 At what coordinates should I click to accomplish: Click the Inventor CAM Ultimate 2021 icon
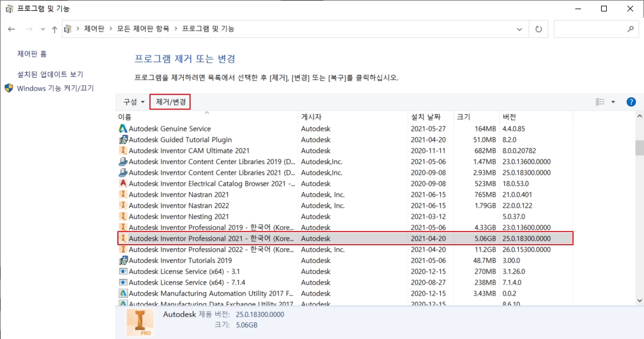point(123,151)
